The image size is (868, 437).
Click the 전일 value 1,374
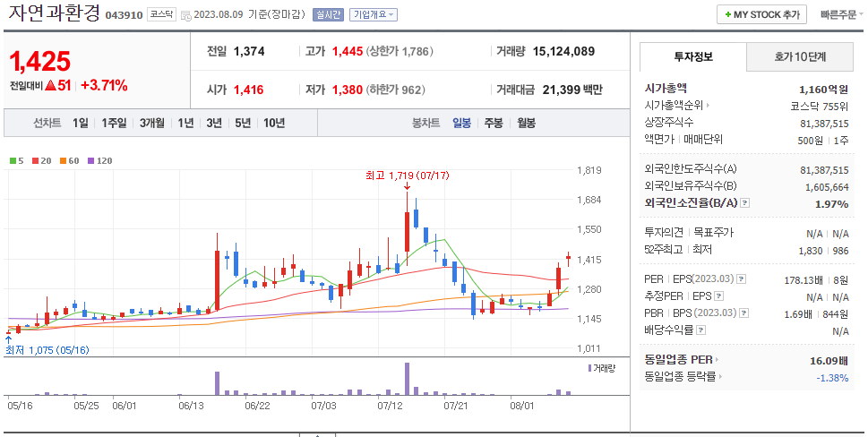click(x=249, y=51)
